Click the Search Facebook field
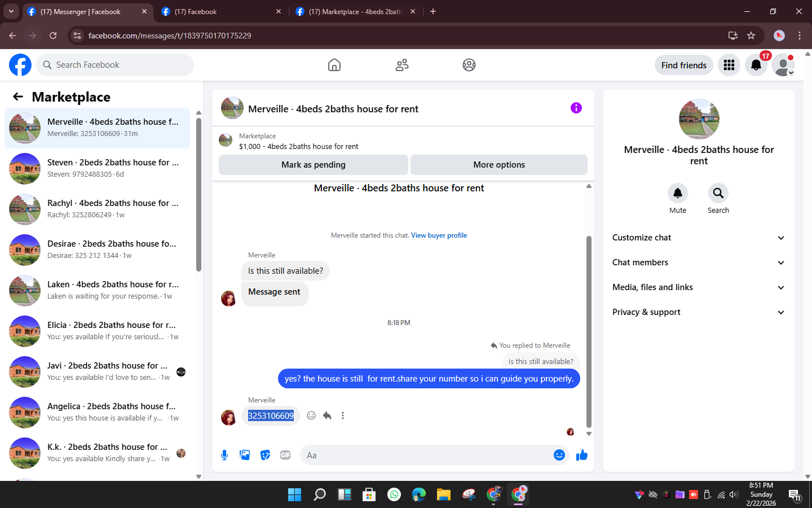This screenshot has width=812, height=508. point(115,65)
